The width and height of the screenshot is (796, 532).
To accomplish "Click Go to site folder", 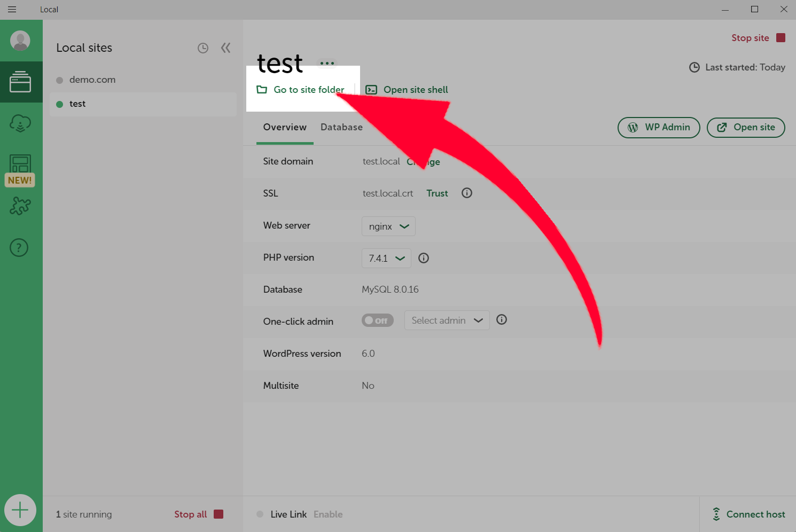I will coord(301,90).
